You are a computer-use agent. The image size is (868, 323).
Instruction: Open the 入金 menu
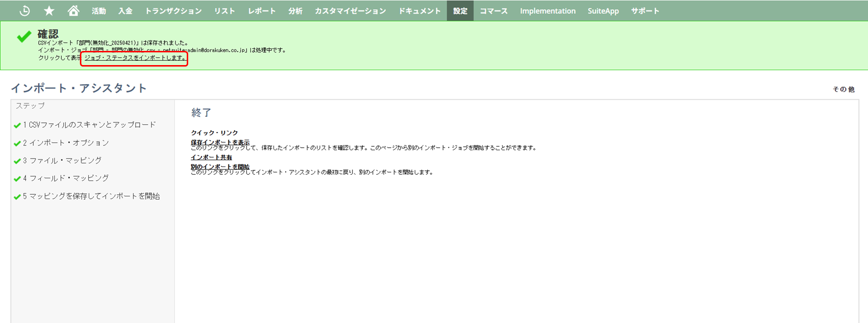125,11
